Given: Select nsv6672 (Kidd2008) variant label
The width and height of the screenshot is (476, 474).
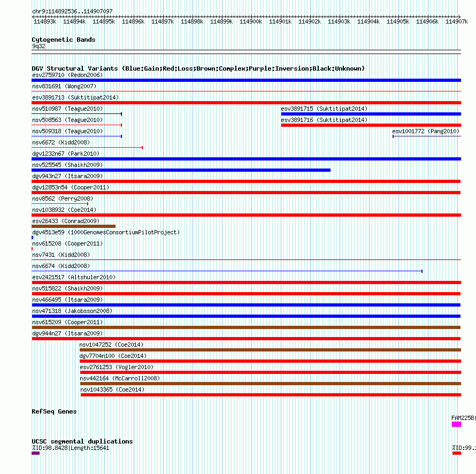Looking at the screenshot, I should click(x=61, y=142).
